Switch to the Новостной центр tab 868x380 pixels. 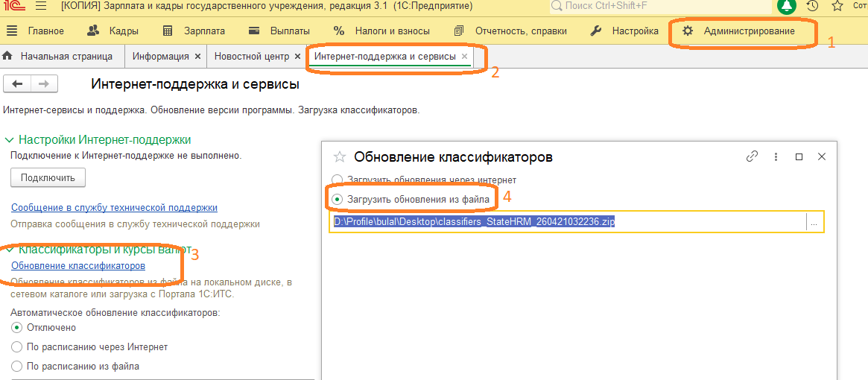click(x=251, y=57)
